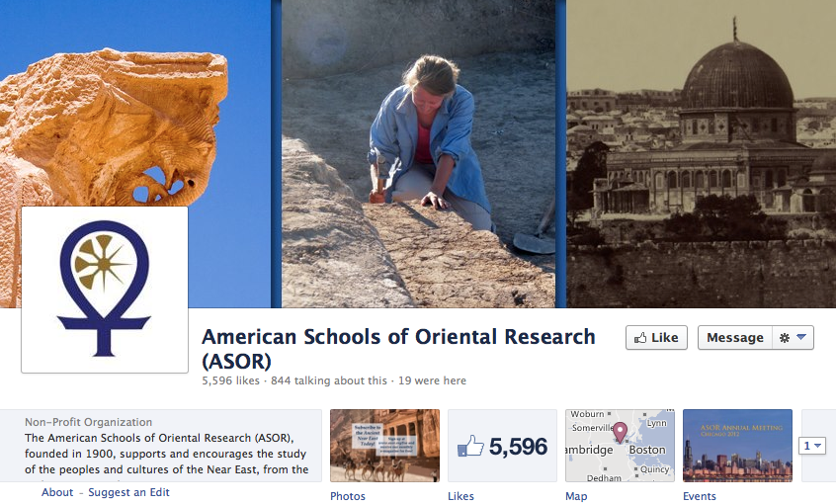Open the Message button

tap(734, 338)
